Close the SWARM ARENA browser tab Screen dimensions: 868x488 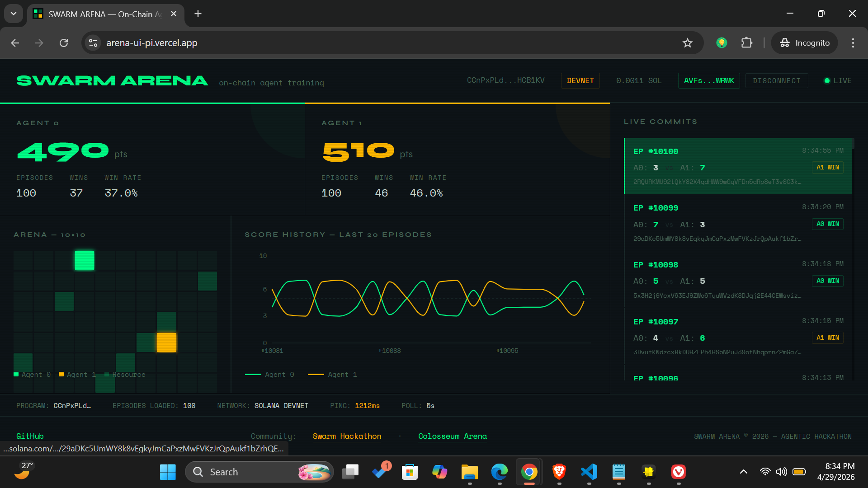174,14
